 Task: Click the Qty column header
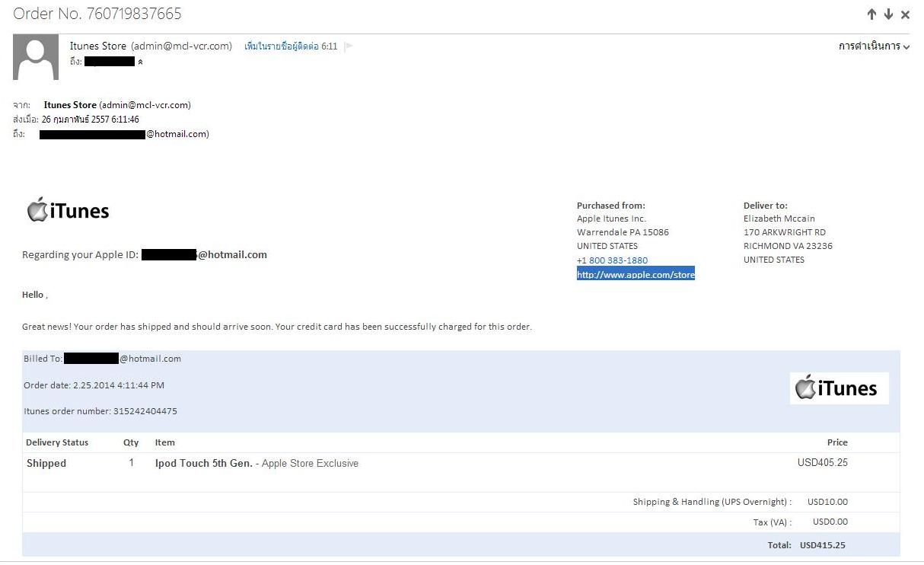(x=131, y=442)
